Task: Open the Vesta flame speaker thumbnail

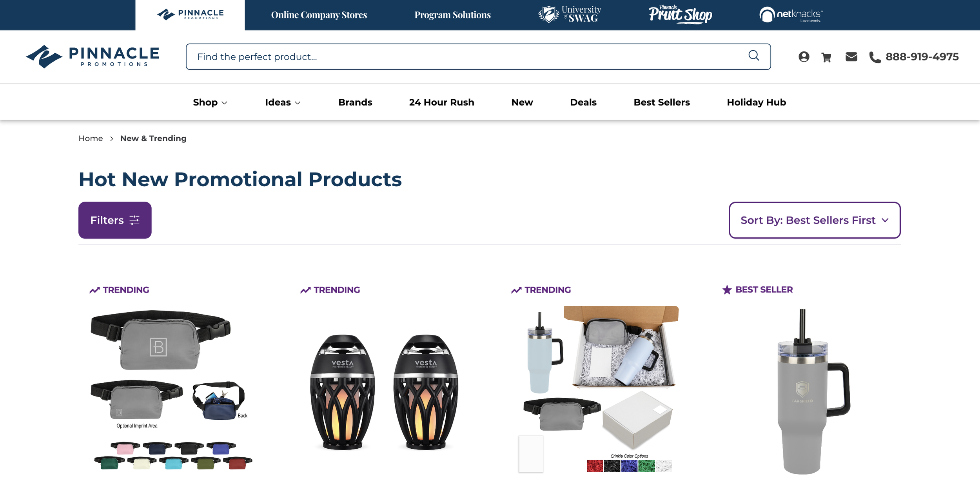Action: (x=384, y=391)
